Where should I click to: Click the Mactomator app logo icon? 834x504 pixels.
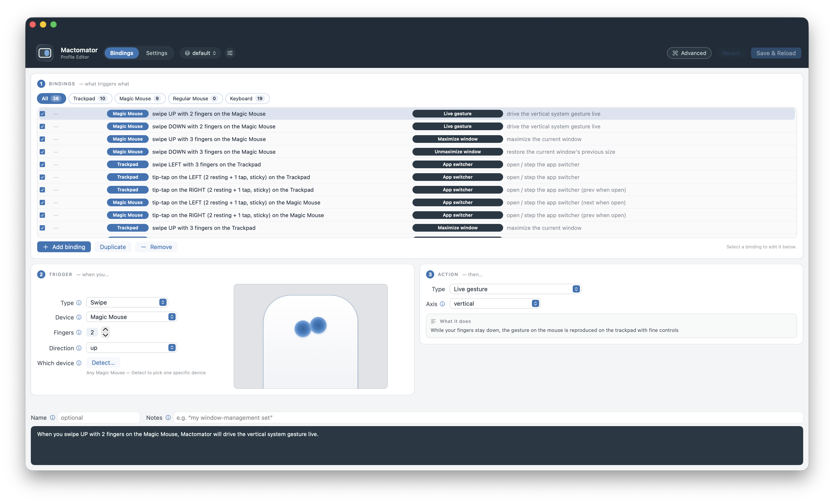(45, 53)
